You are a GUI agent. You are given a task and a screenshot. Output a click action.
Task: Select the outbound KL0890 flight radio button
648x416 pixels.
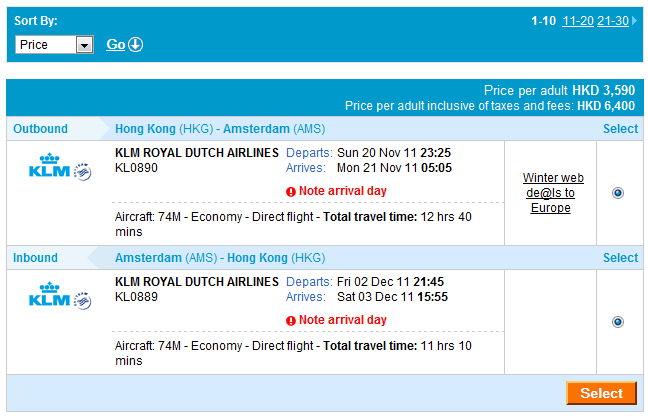click(x=617, y=193)
